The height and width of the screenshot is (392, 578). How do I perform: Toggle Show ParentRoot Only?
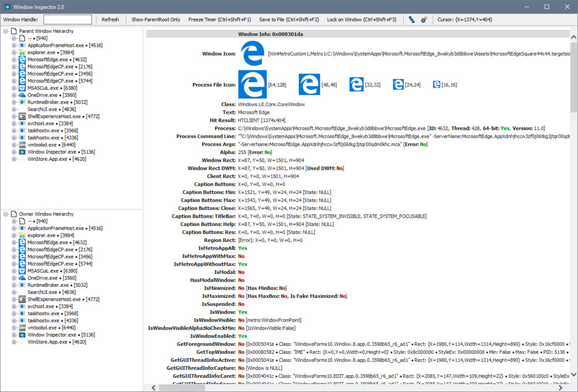pos(156,20)
